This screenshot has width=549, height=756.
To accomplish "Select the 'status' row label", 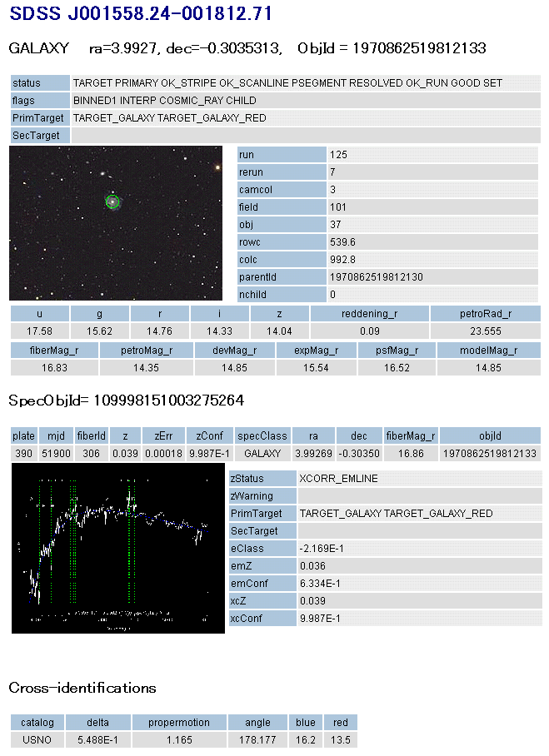I will (40, 83).
